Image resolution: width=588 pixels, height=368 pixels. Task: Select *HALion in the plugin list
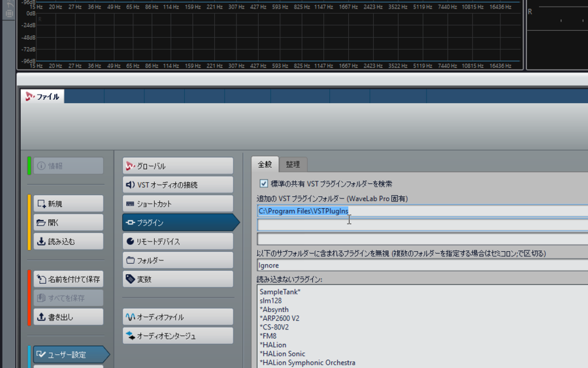coord(272,345)
